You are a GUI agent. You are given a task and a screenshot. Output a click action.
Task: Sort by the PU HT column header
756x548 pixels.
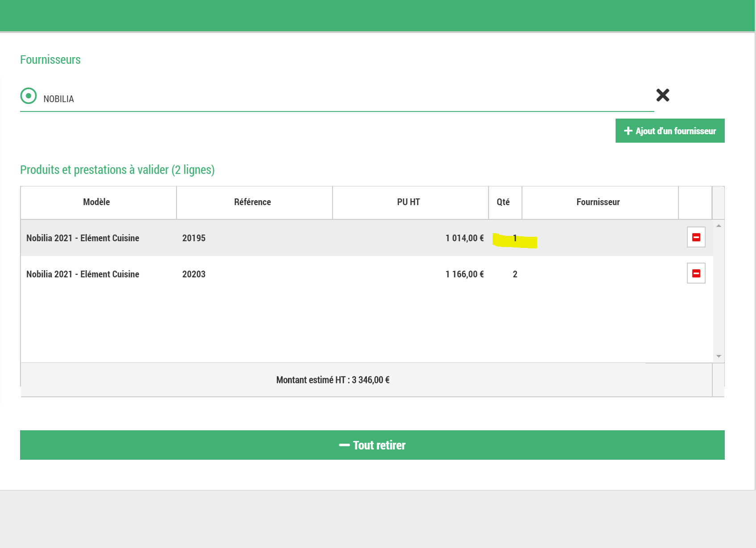pos(408,202)
